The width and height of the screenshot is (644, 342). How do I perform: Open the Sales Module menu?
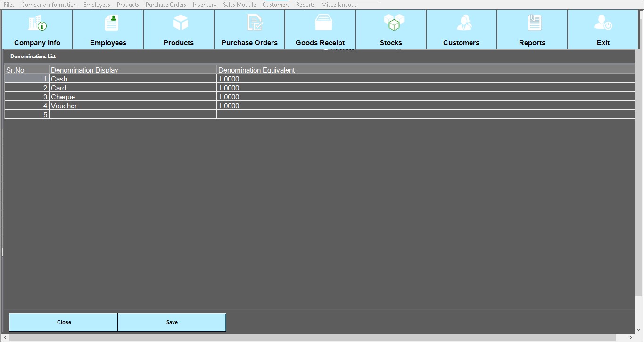tap(239, 5)
